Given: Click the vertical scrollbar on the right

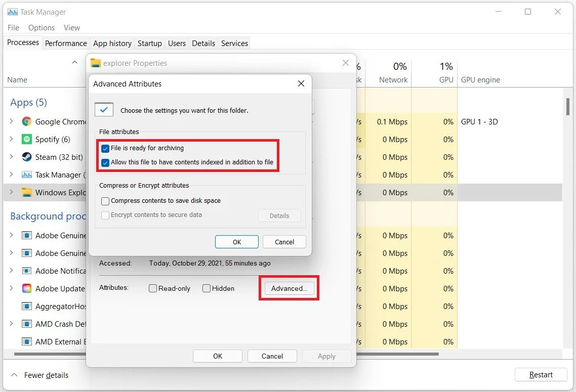Looking at the screenshot, I should 567,107.
